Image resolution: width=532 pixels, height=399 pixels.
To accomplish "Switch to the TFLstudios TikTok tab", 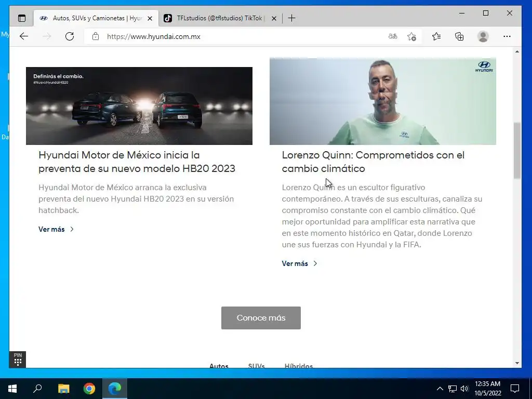I will pyautogui.click(x=220, y=18).
